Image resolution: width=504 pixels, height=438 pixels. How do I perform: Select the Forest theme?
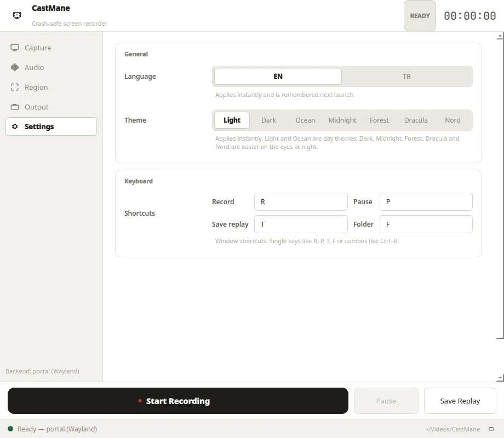[379, 120]
